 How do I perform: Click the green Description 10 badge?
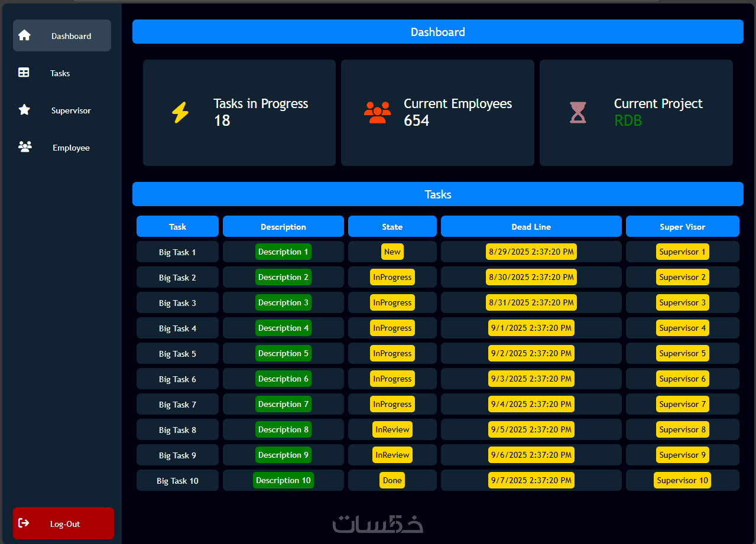[283, 480]
